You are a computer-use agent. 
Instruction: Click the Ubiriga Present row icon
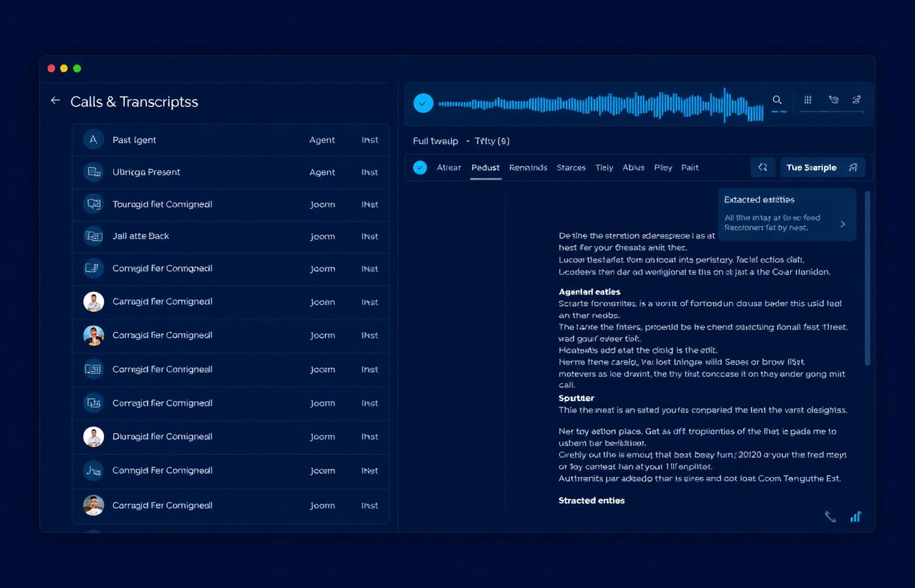tap(93, 172)
